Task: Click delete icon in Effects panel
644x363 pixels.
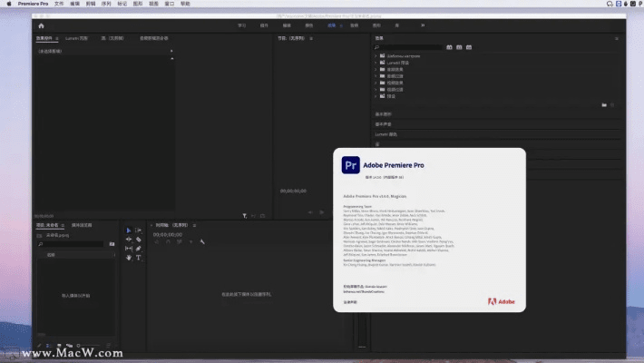Action: 612,105
